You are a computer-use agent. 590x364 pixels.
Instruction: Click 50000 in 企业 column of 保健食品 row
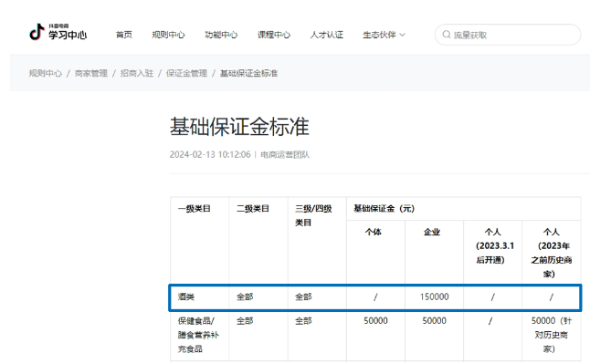(434, 321)
